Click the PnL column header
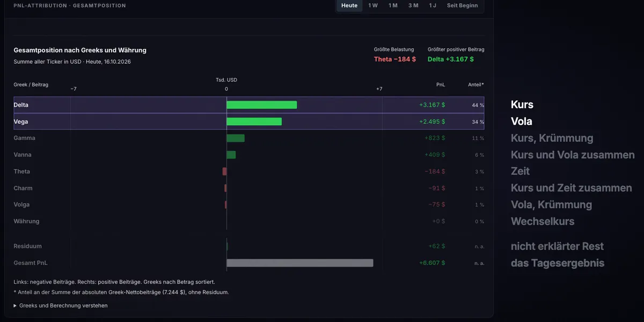This screenshot has height=322, width=644. (x=441, y=84)
